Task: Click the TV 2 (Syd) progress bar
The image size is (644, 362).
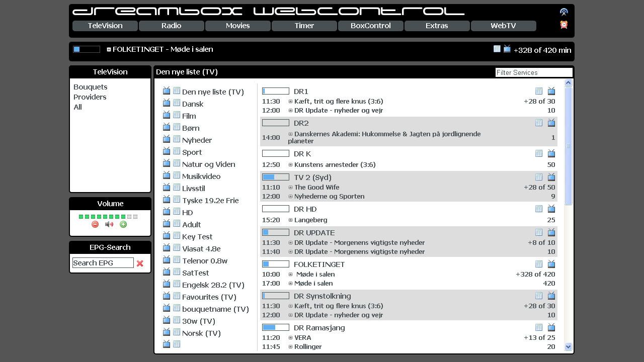Action: [276, 177]
